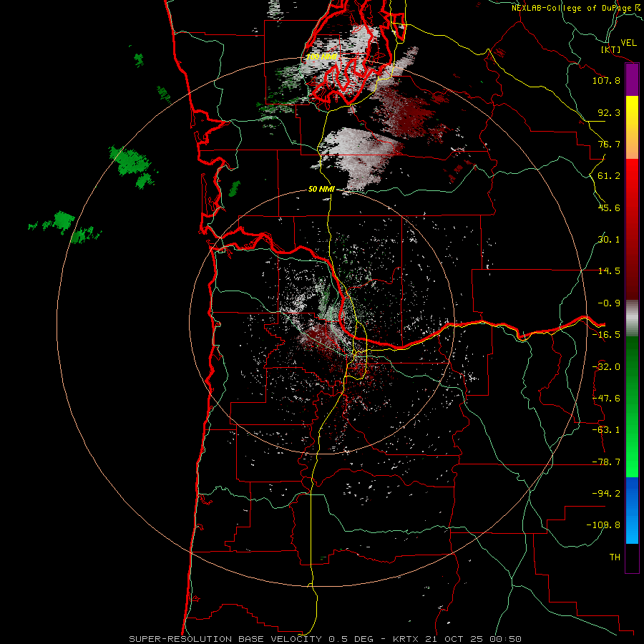Click the blue segment of the velocity color bar
The image size is (644, 644).
(x=632, y=510)
